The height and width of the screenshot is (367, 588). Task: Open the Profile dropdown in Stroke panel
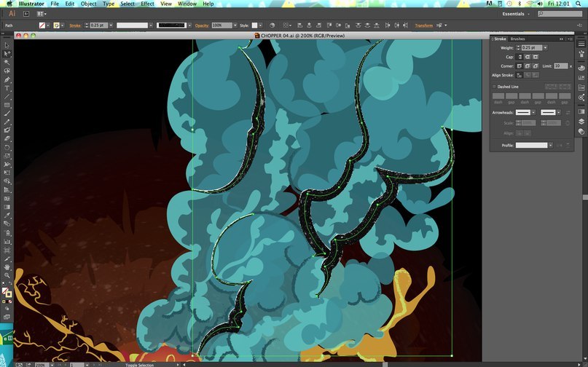pos(551,146)
